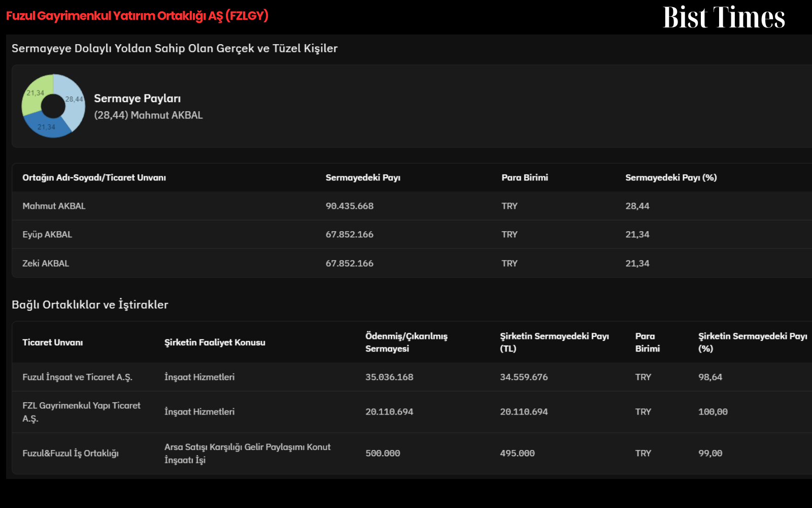
Task: Click the Fuzul Gayrimenkul Yatırım Ortaklığı AŞ (FZLGY) title
Action: point(137,16)
